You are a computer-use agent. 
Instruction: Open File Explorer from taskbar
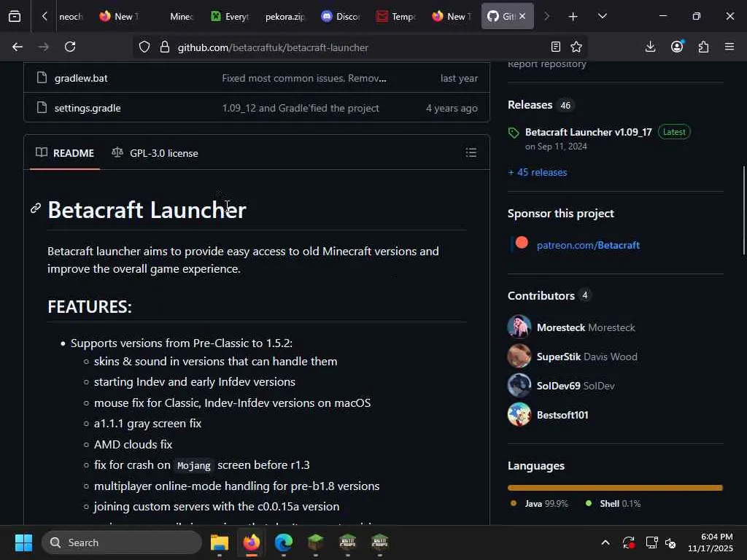pyautogui.click(x=220, y=542)
